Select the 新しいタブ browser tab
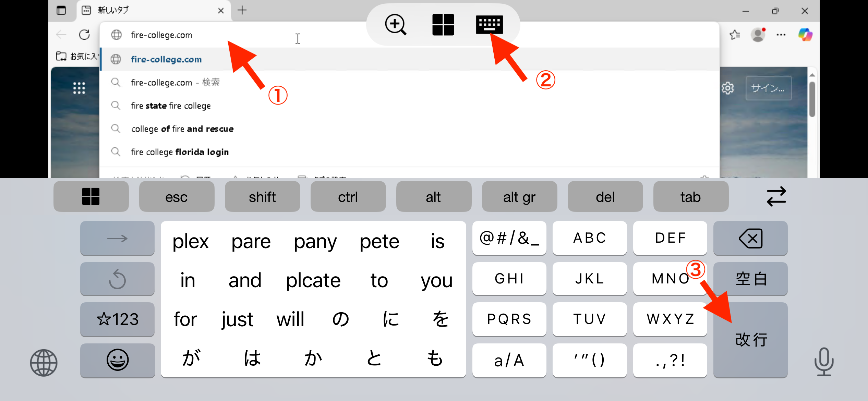868x401 pixels. pos(154,10)
